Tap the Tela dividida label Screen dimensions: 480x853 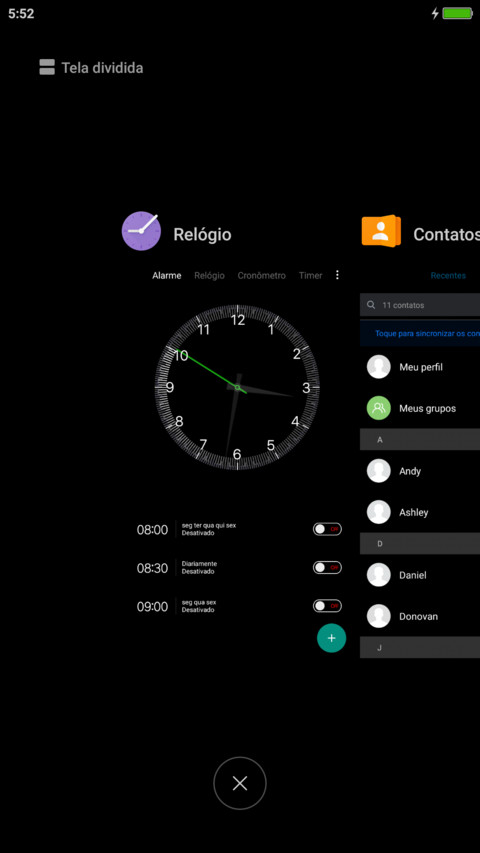pos(102,68)
